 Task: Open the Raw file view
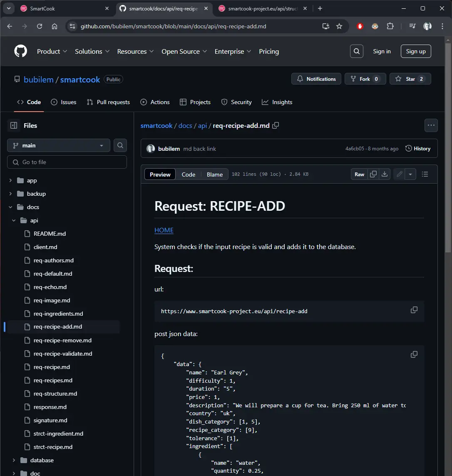(359, 174)
